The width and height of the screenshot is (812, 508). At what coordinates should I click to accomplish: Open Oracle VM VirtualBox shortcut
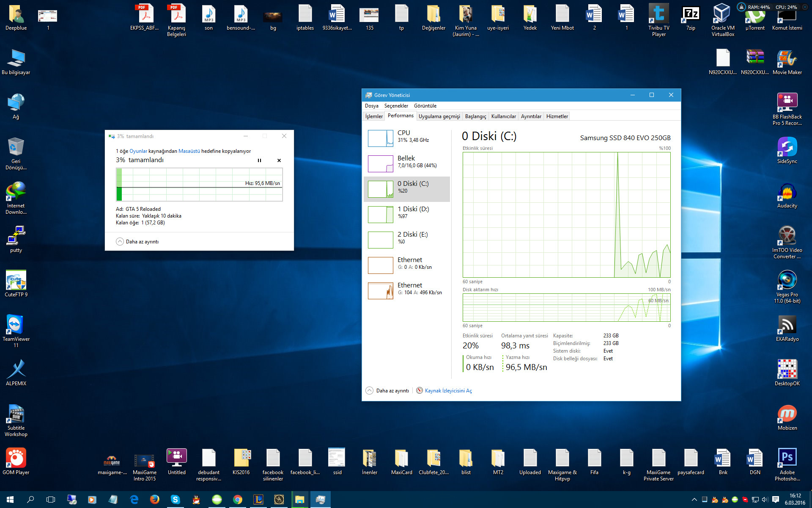click(723, 20)
